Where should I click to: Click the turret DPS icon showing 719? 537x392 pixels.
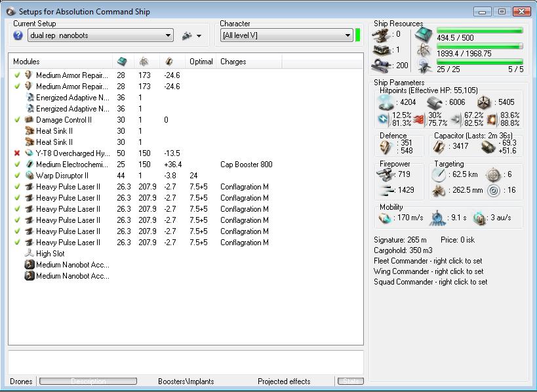[385, 174]
